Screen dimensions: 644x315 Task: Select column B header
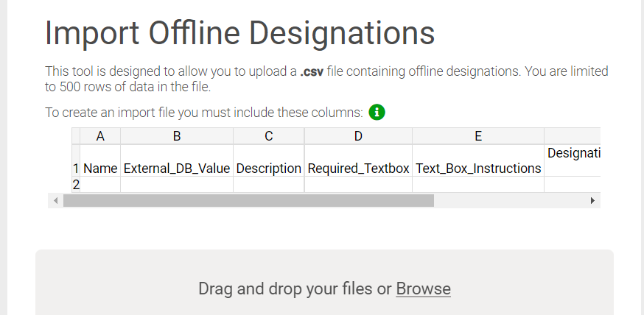point(177,135)
